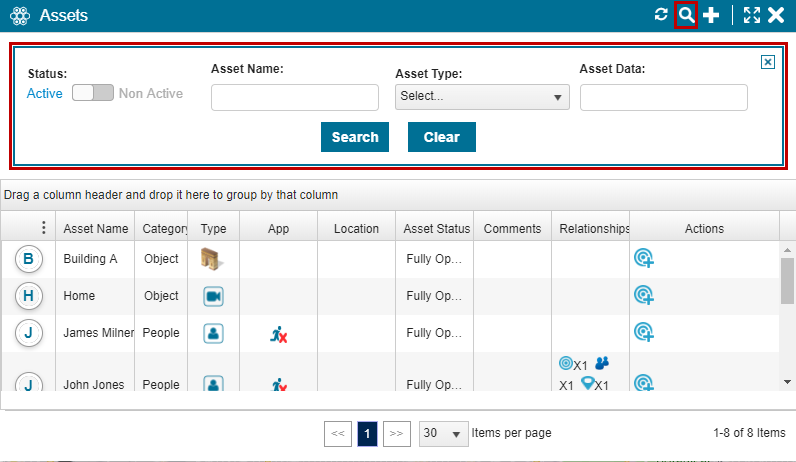Click the refresh icon in the header
The image size is (796, 462).
[661, 15]
